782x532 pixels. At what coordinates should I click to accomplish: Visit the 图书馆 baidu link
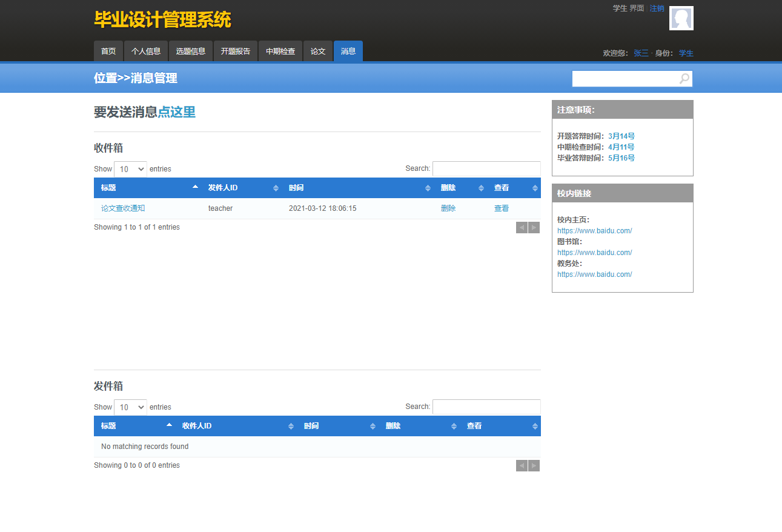594,252
